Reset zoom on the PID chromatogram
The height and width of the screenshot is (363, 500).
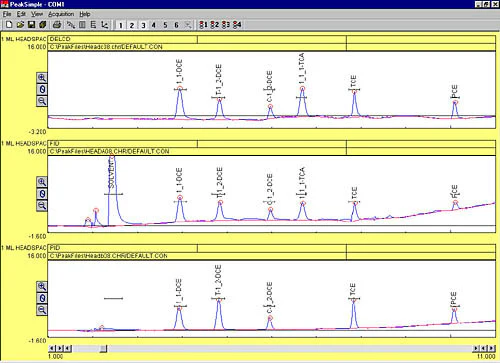tap(42, 298)
